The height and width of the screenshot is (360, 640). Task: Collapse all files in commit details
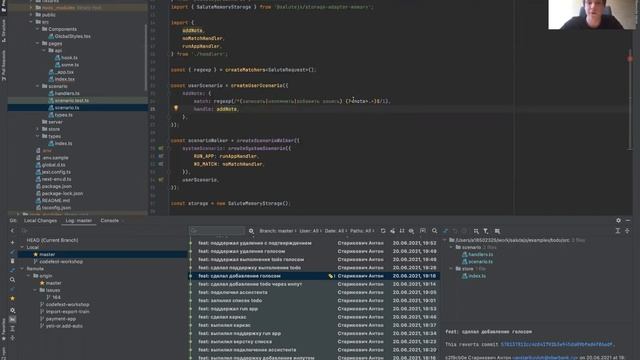[627, 231]
